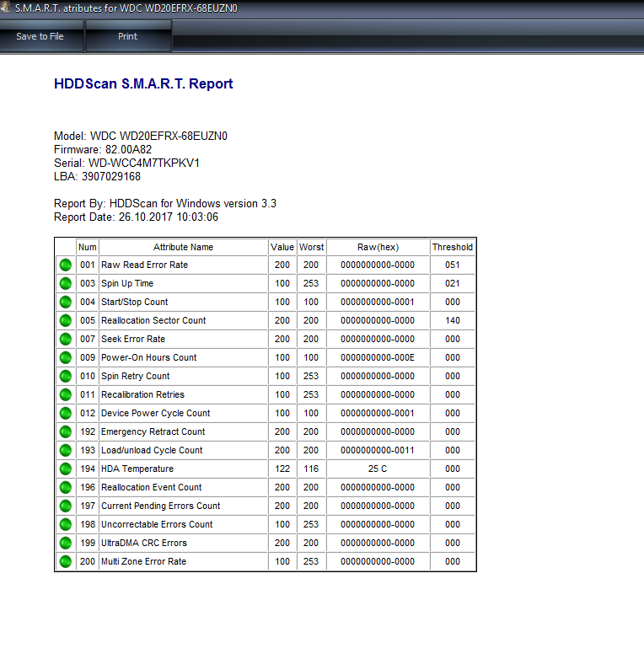Click the Seek Error Rate attribute name
This screenshot has width=644, height=659.
click(133, 339)
